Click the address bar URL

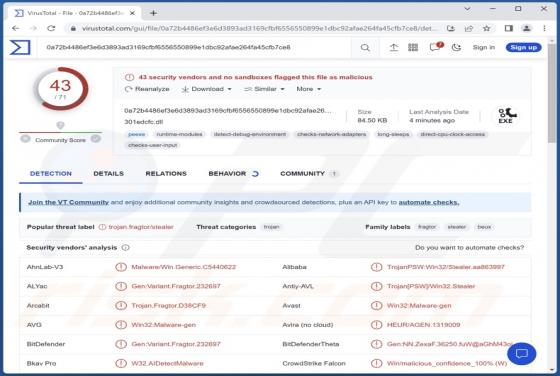coord(259,28)
